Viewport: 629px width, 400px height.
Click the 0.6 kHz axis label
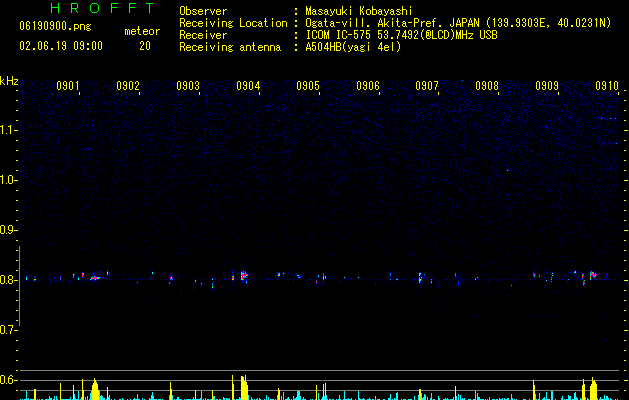tap(8, 380)
